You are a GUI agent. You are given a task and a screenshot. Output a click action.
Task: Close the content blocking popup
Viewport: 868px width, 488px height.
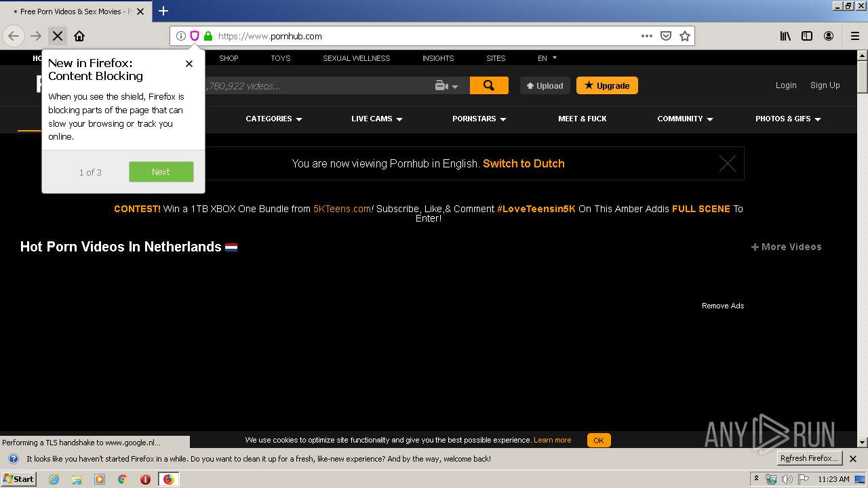189,63
